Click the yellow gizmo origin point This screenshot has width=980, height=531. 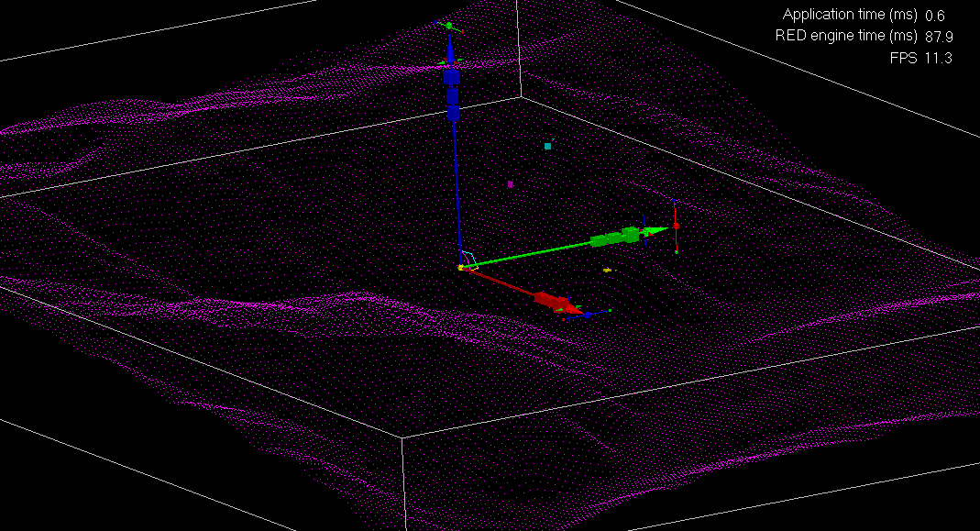pos(460,268)
